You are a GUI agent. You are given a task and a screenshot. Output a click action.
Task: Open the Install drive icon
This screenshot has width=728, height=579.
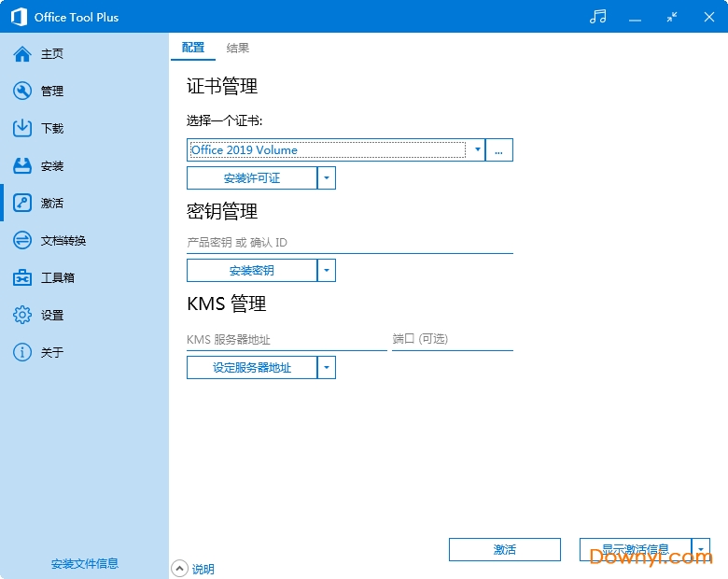click(22, 166)
